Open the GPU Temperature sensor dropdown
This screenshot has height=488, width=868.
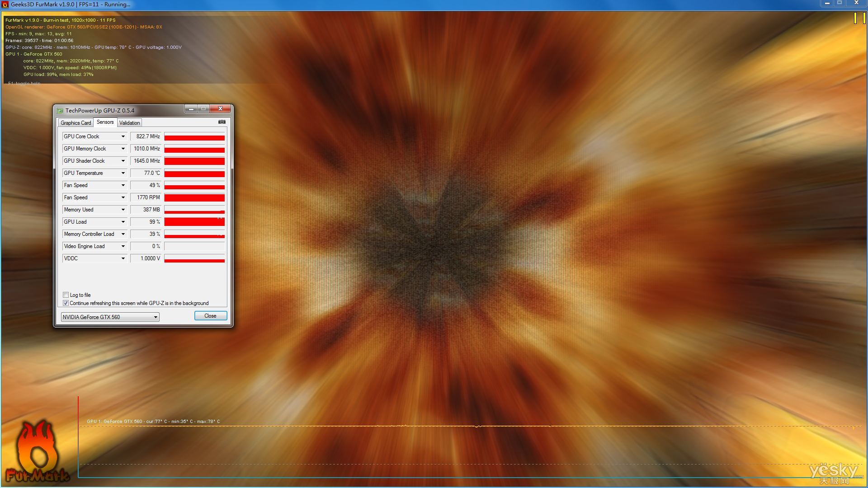(x=123, y=173)
